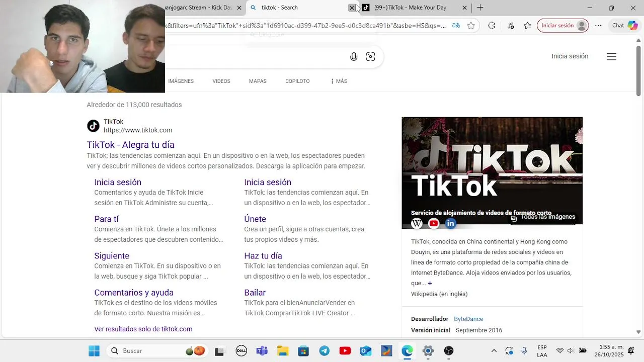Open Wikipedia (en inglés) source link
This screenshot has height=362, width=644.
[439, 294]
